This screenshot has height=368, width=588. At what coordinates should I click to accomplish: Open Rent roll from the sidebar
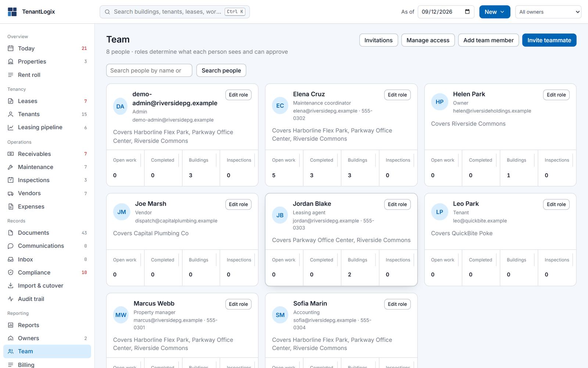click(x=47, y=75)
